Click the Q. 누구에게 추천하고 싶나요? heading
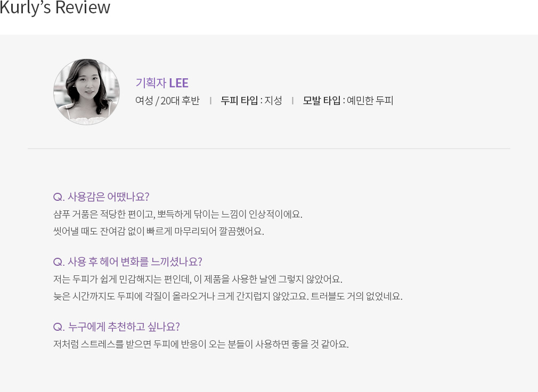This screenshot has width=538, height=392. (116, 327)
